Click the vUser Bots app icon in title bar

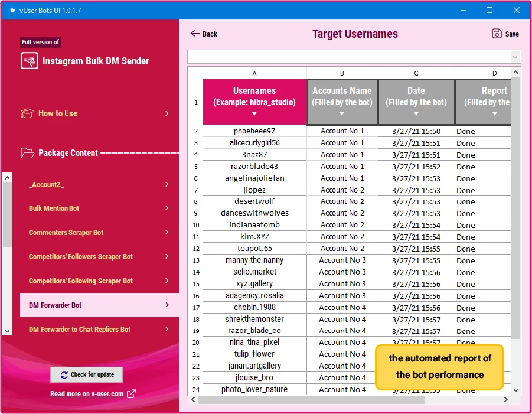tap(12, 10)
